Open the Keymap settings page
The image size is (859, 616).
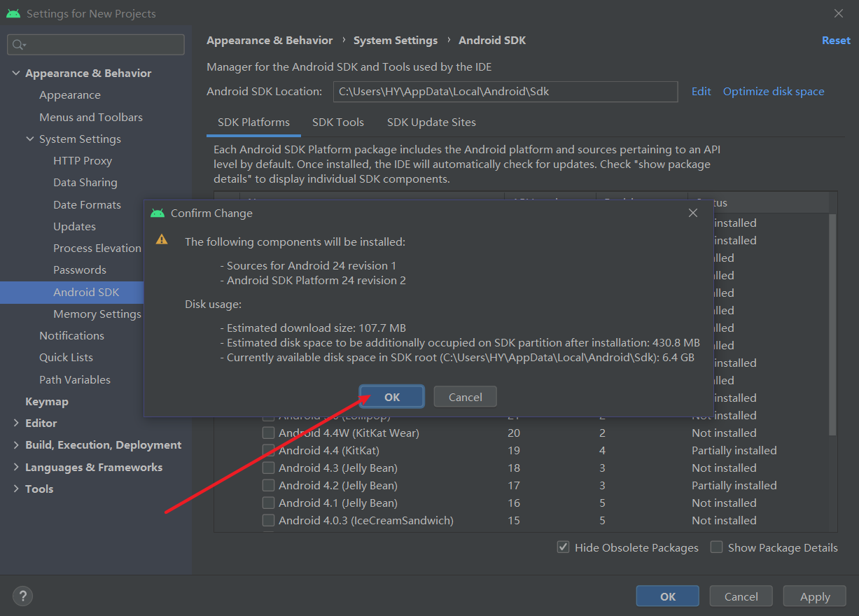pos(47,401)
